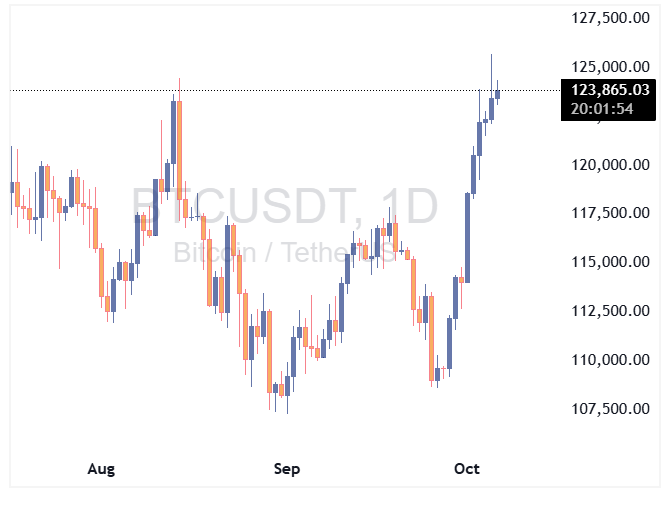
Task: Select the Sep time axis label
Action: point(286,469)
